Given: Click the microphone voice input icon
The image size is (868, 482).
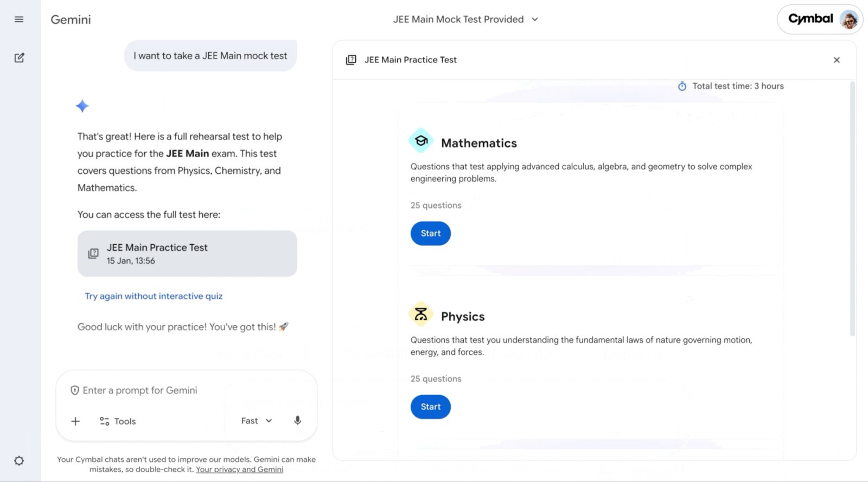Looking at the screenshot, I should 297,421.
